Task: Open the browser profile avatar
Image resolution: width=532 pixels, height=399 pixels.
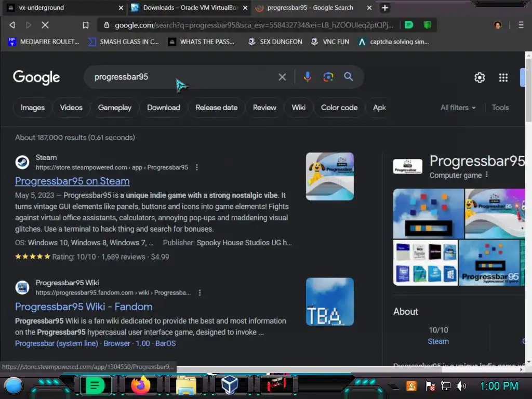Action: click(498, 25)
